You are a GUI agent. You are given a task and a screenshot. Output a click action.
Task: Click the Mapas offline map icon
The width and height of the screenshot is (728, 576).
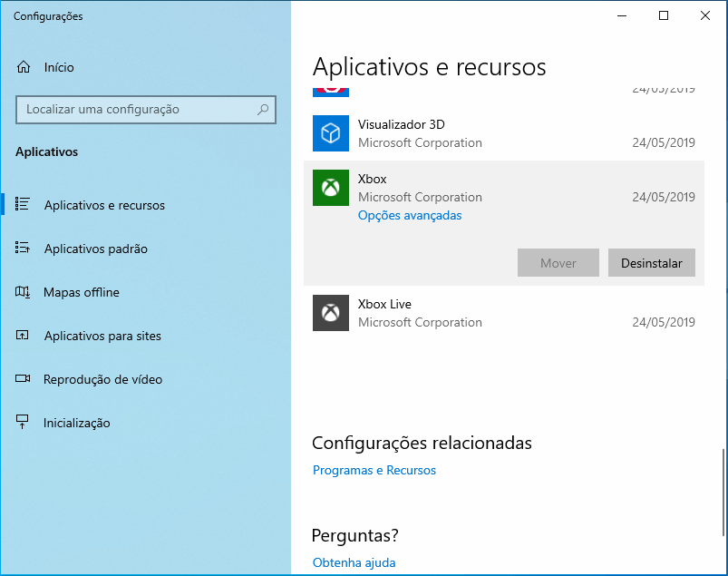pos(23,292)
